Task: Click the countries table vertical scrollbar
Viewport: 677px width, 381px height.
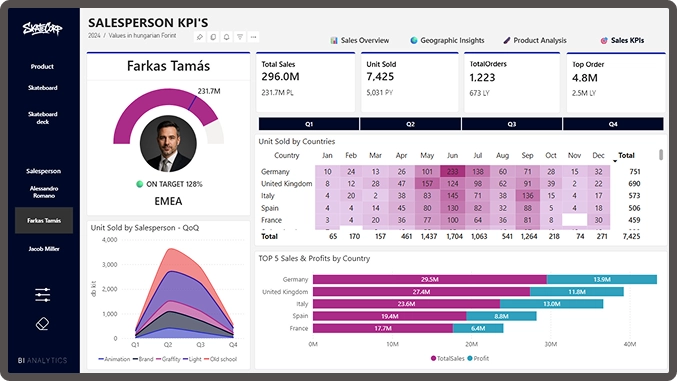Action: pyautogui.click(x=661, y=155)
